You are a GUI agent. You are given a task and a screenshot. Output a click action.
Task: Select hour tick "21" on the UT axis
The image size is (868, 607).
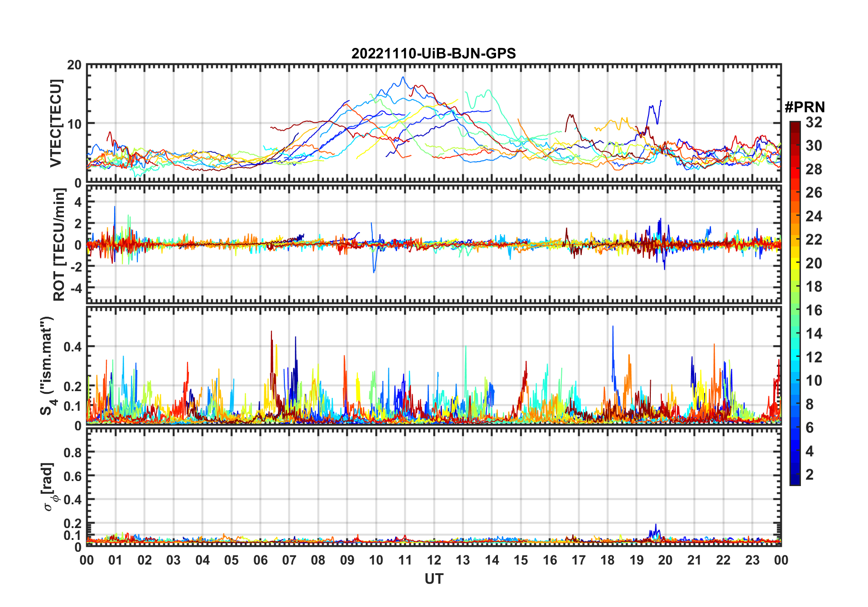[694, 560]
